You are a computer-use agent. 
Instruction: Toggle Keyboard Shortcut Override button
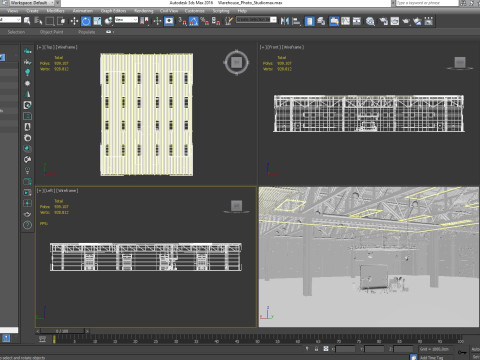(169, 21)
